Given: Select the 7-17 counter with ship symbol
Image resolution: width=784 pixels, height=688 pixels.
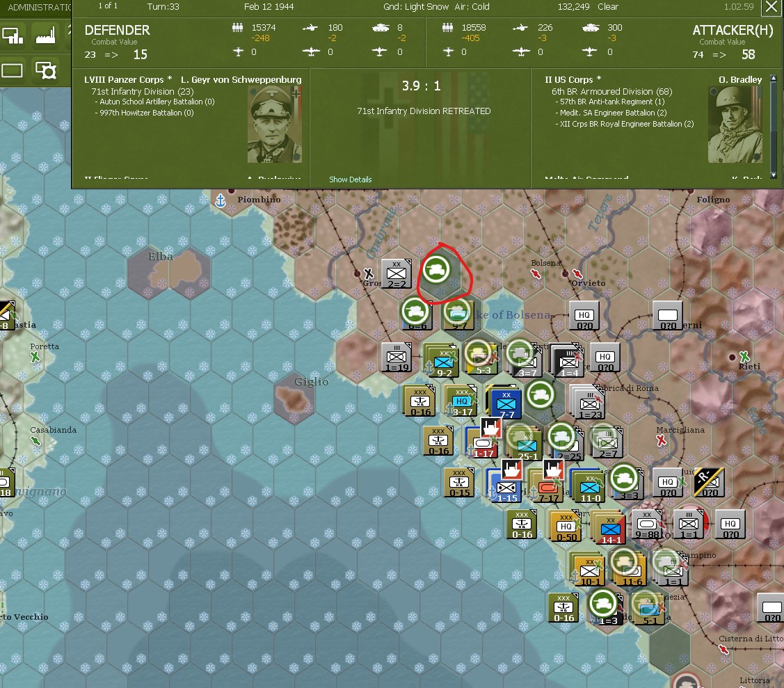Looking at the screenshot, I should pyautogui.click(x=548, y=488).
